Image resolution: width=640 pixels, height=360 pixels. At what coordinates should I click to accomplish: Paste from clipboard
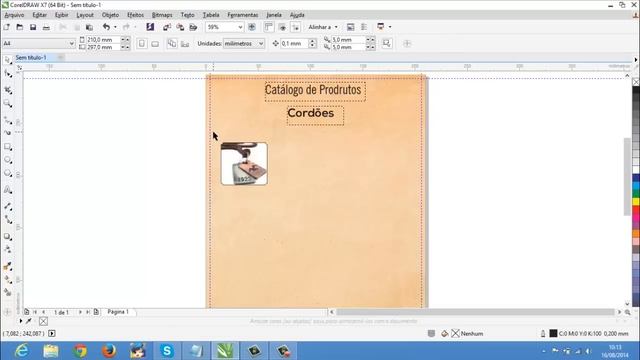pos(89,27)
